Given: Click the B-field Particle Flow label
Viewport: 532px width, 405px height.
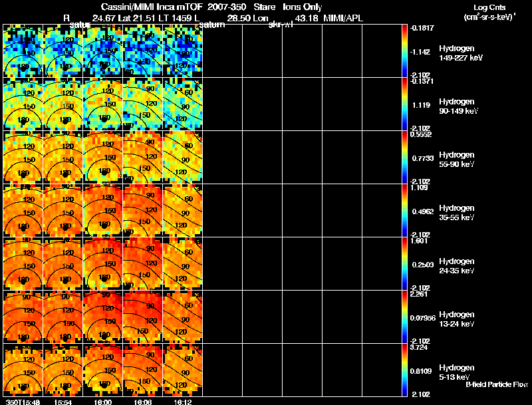Looking at the screenshot, I should click(496, 384).
